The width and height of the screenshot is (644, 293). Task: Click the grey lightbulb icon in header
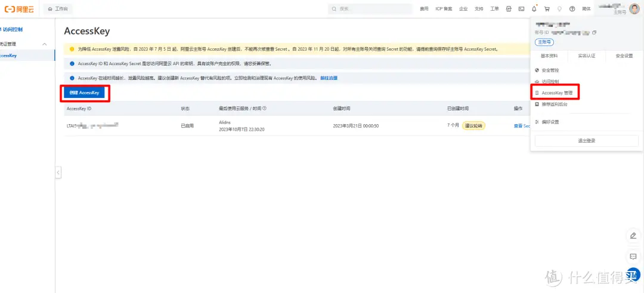[559, 8]
